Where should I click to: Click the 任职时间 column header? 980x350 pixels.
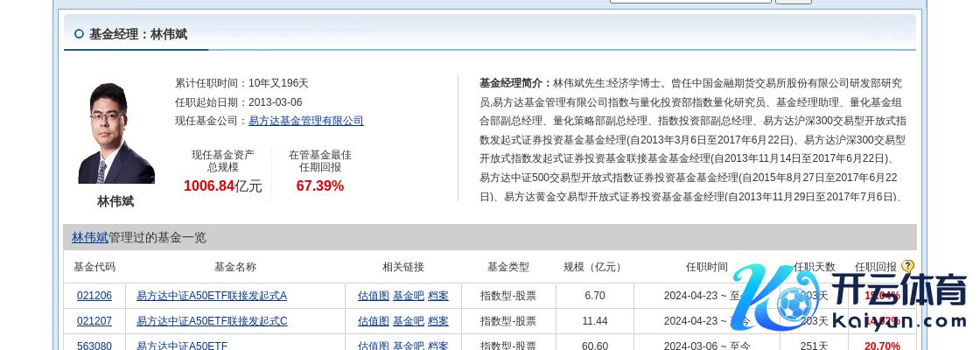(x=706, y=267)
